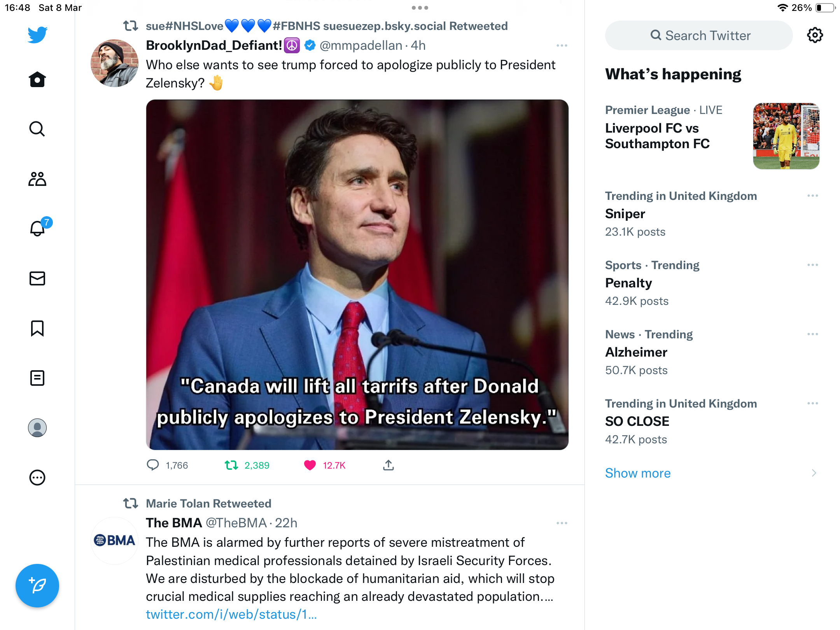Viewport: 840px width, 630px height.
Task: Open the Communities people icon
Action: coord(37,179)
